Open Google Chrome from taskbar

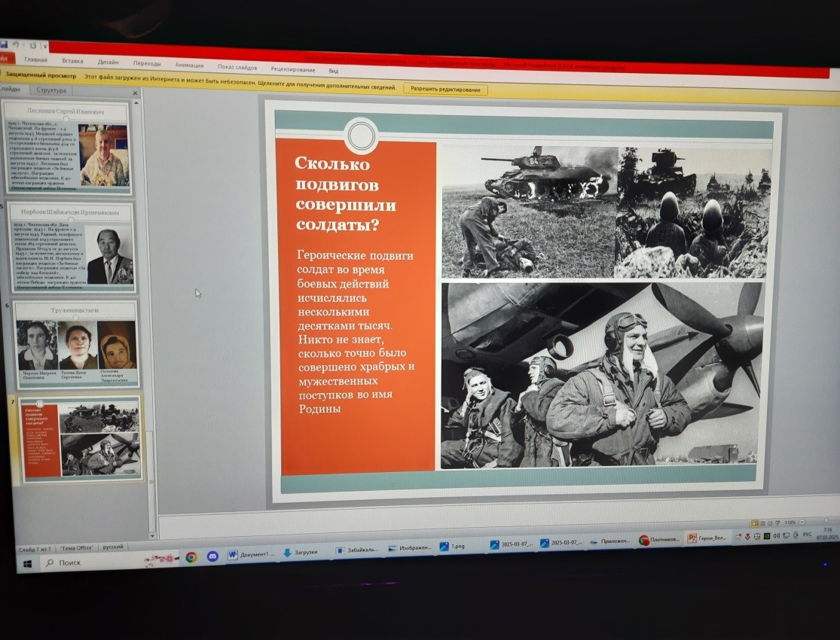(x=191, y=557)
